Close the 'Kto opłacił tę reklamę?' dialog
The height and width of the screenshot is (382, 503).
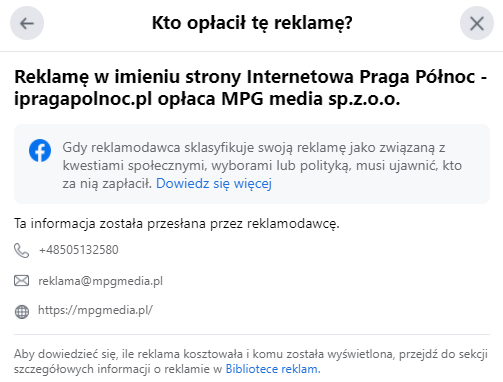point(477,23)
